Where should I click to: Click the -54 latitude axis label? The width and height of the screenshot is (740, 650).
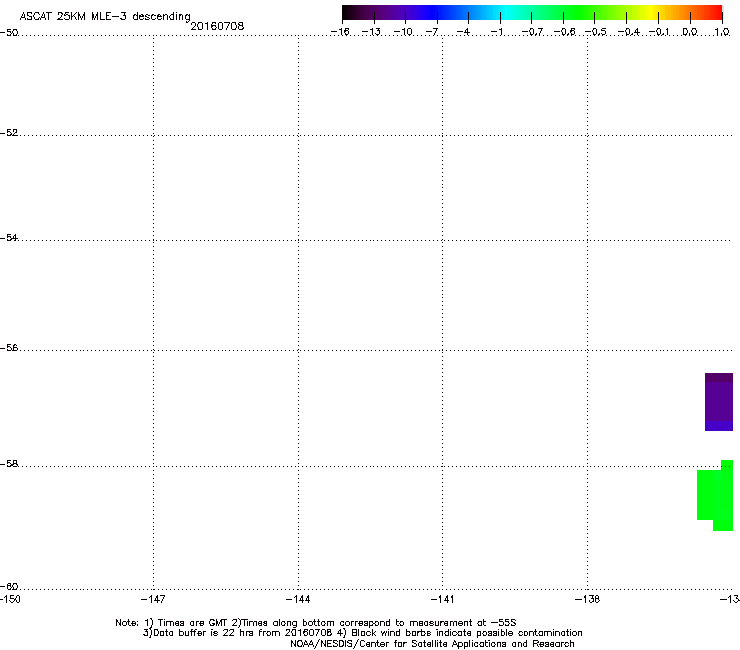(x=9, y=237)
